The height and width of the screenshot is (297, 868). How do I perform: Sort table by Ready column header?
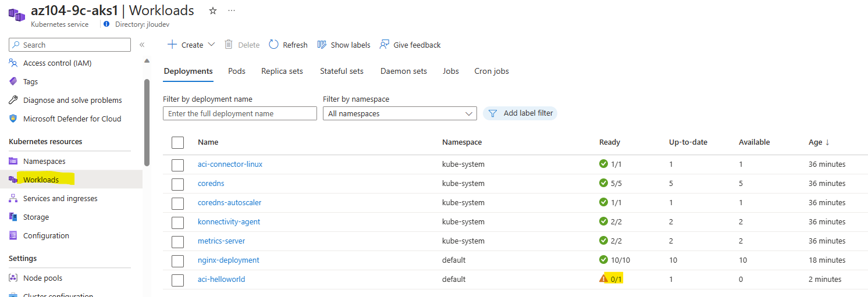click(610, 142)
